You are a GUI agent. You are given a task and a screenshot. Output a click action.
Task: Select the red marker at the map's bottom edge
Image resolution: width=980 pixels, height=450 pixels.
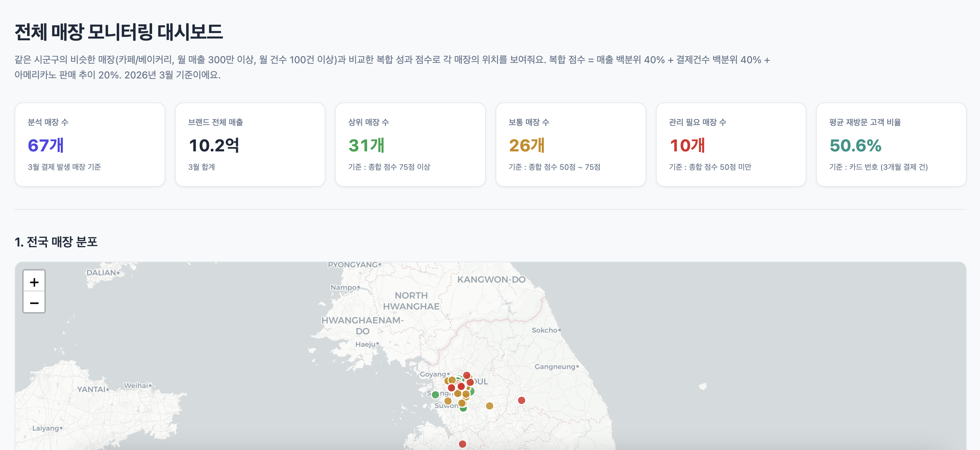coord(463,444)
